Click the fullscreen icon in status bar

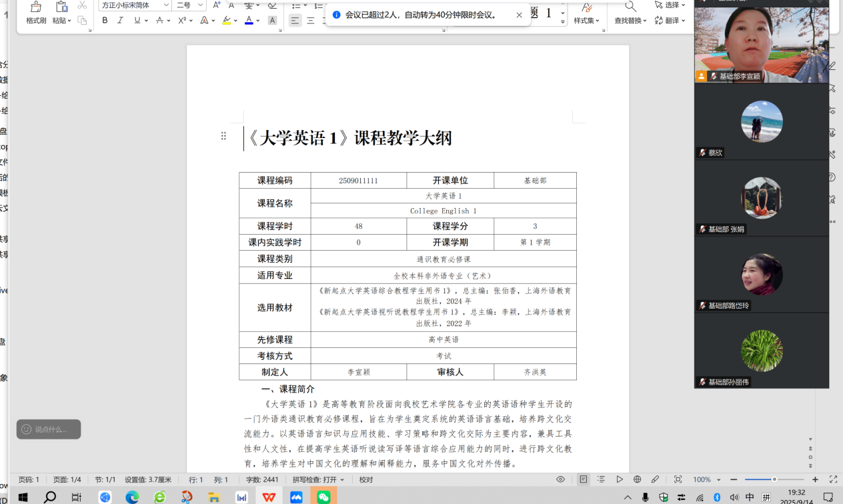[833, 479]
